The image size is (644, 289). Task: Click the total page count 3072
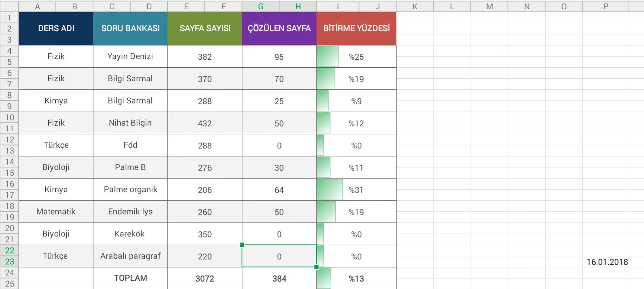[205, 279]
